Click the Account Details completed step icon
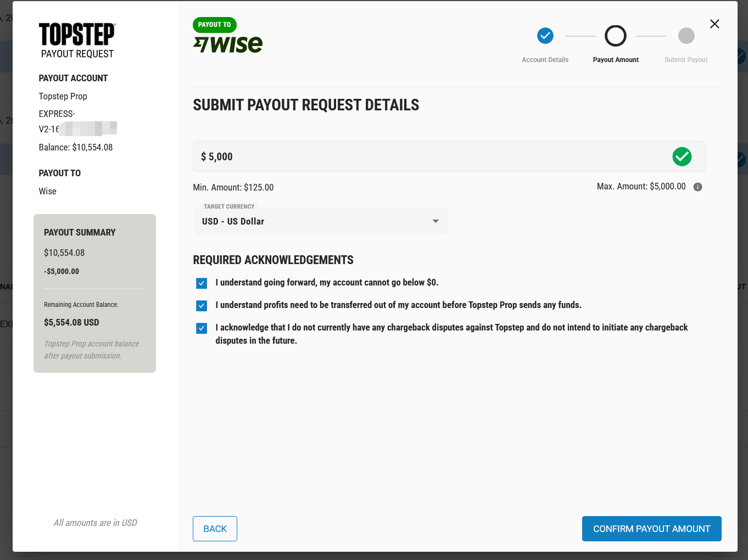This screenshot has height=560, width=748. pos(545,36)
